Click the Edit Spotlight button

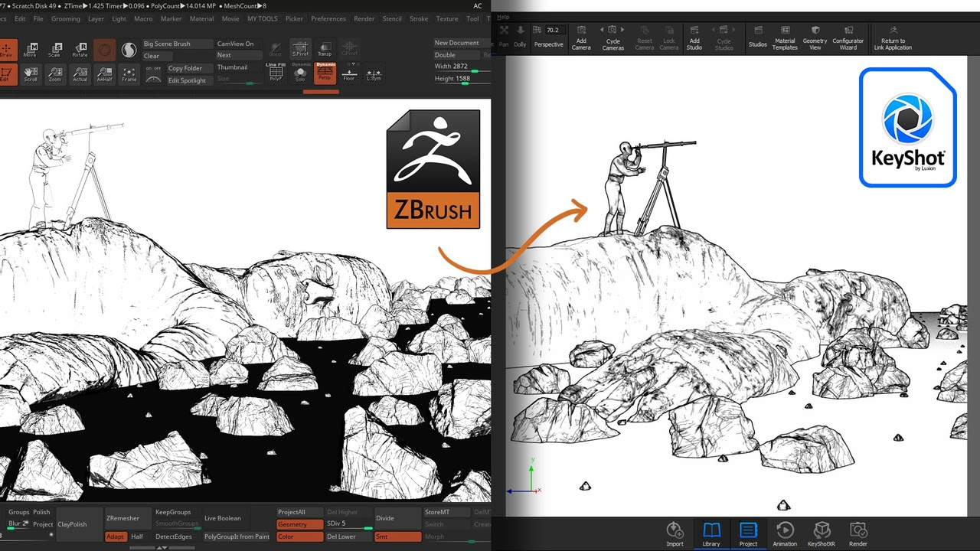coord(189,80)
